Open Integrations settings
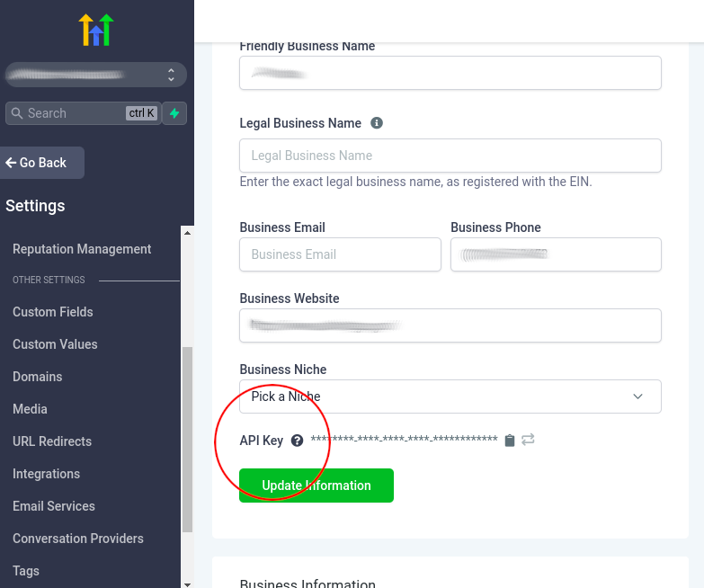Image resolution: width=704 pixels, height=588 pixels. 46,474
